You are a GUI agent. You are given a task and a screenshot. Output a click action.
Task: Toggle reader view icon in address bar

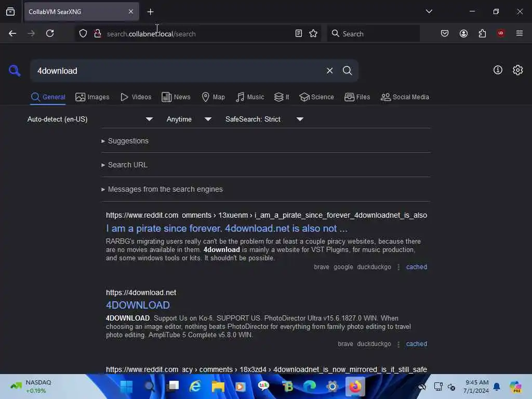pos(299,33)
